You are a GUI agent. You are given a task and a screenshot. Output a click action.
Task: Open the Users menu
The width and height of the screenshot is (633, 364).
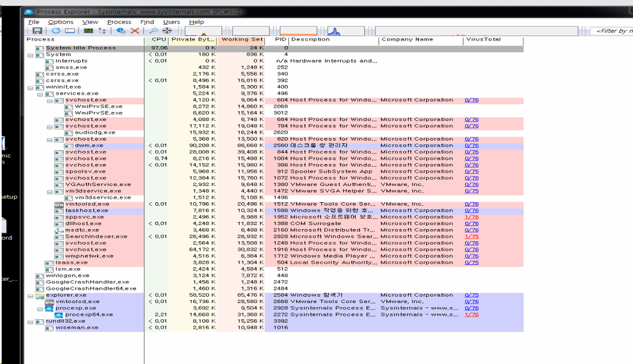point(171,22)
